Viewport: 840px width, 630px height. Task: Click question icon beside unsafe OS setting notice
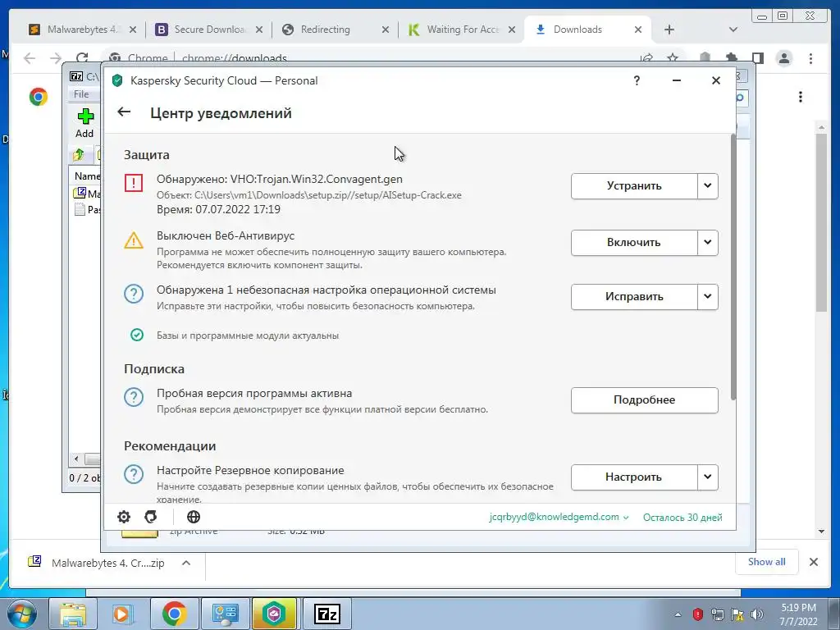[134, 294]
